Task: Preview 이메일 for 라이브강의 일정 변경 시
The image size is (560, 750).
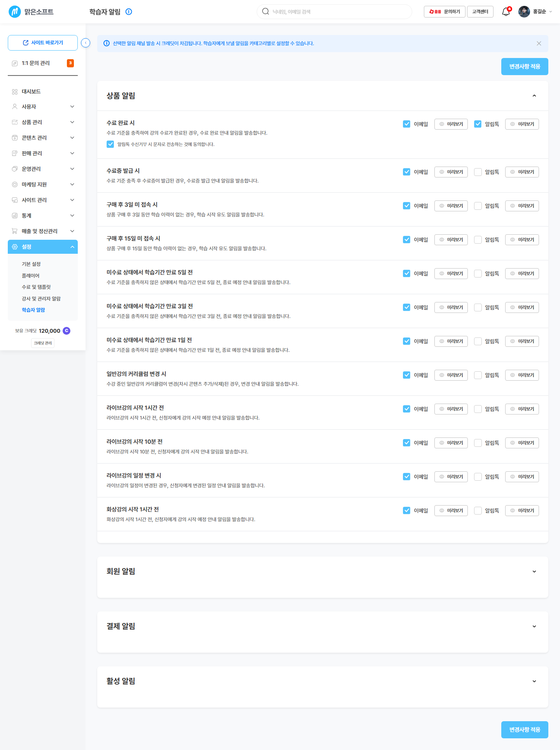Action: click(451, 477)
